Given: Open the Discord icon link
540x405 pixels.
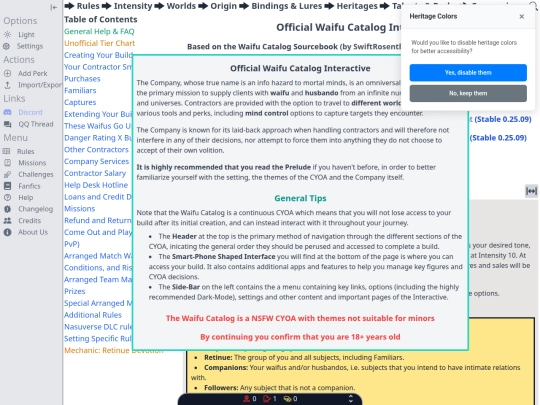Looking at the screenshot, I should click(7, 112).
